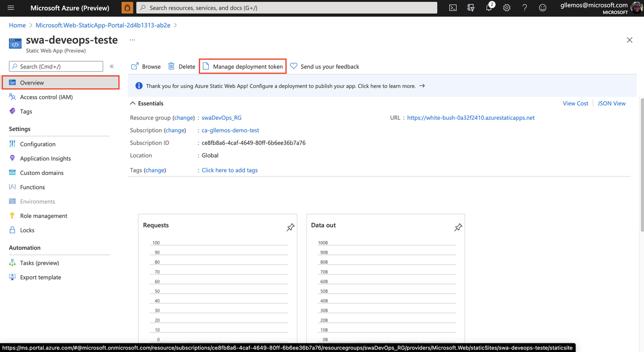Click the Access control people icon
Screen dimensions: 644x352
point(12,97)
